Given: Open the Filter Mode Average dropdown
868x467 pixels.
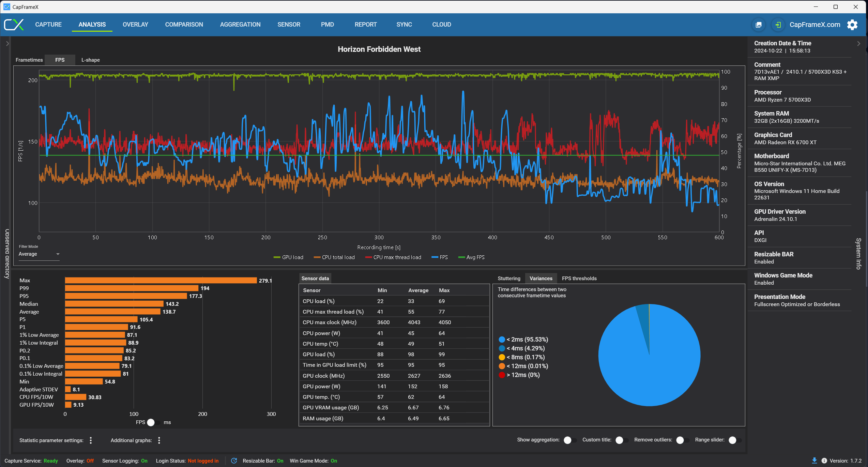Looking at the screenshot, I should (39, 254).
